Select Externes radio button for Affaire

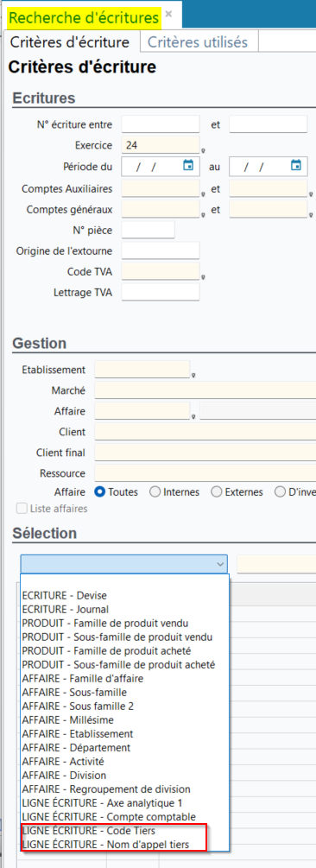coord(217,491)
